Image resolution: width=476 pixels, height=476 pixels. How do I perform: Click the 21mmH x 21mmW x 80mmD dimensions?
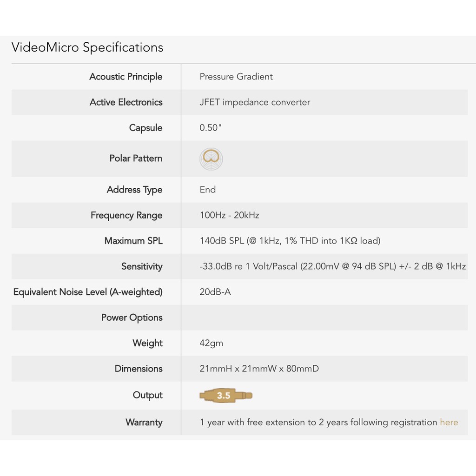(x=259, y=369)
